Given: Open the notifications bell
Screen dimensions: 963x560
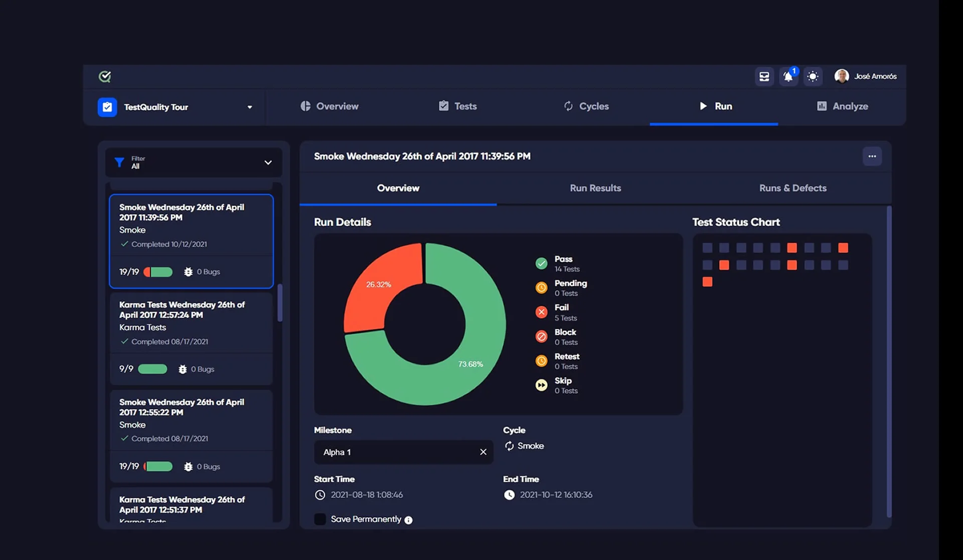Looking at the screenshot, I should click(788, 77).
